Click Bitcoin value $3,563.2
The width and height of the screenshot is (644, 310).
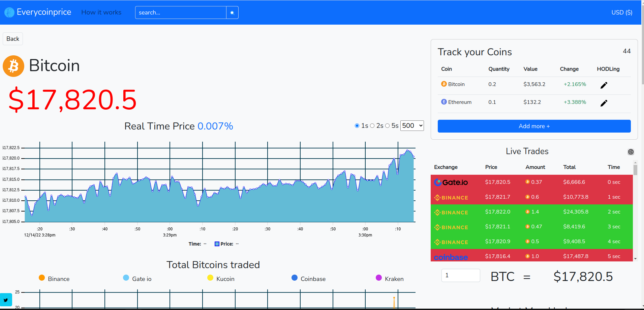pyautogui.click(x=534, y=84)
